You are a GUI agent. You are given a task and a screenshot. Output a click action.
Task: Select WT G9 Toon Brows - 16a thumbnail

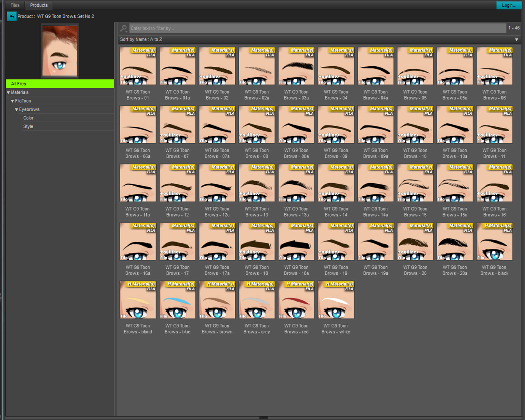click(138, 241)
